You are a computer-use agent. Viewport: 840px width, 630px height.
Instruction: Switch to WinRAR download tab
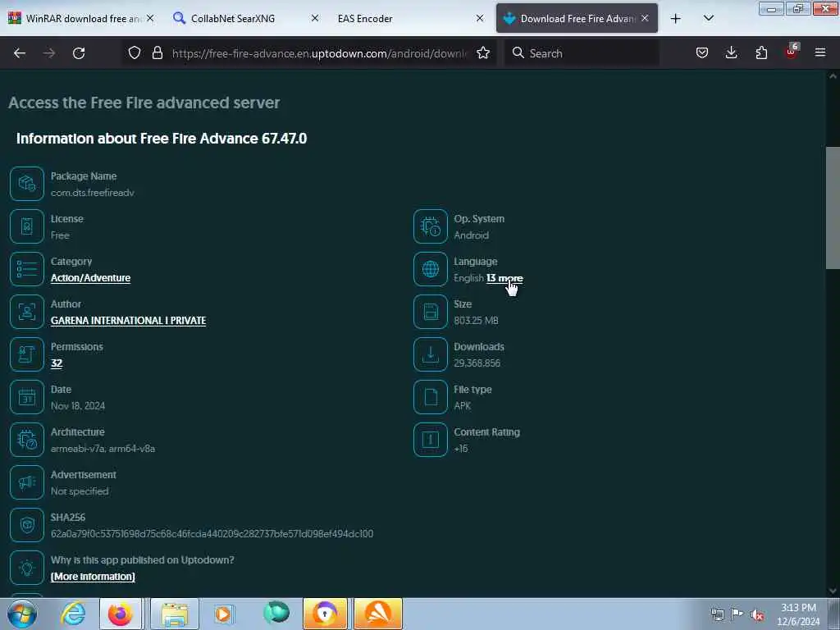[75, 18]
